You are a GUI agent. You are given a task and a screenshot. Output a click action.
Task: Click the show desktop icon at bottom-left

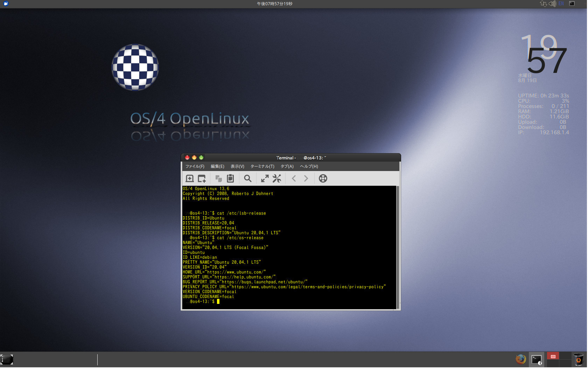coord(7,360)
